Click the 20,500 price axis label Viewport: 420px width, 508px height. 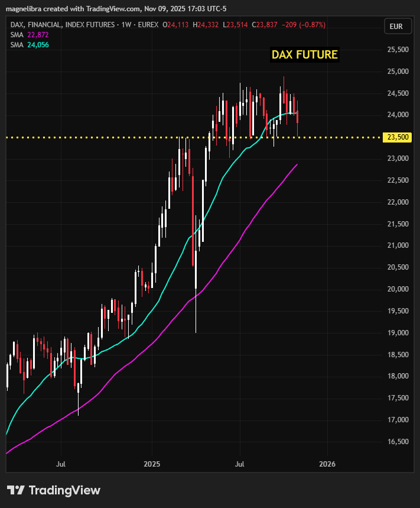pos(398,267)
